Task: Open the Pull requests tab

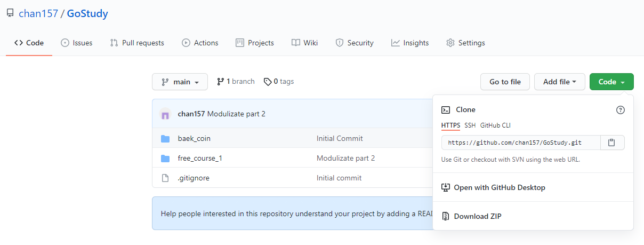Action: tap(137, 43)
